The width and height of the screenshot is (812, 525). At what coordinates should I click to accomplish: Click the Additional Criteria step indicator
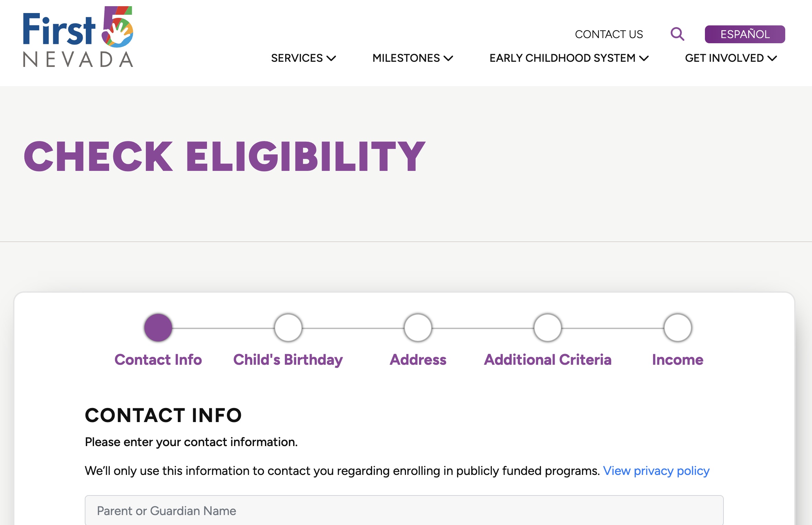(547, 328)
